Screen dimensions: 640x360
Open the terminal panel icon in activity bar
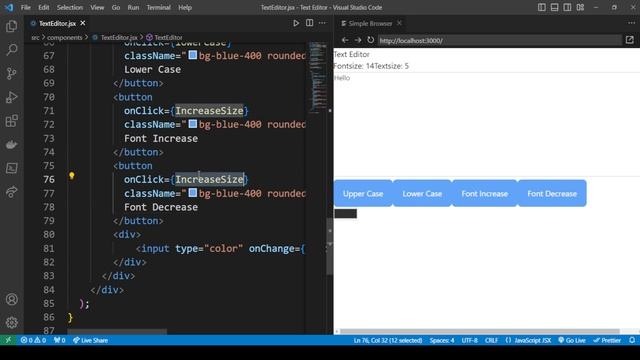coord(11,168)
